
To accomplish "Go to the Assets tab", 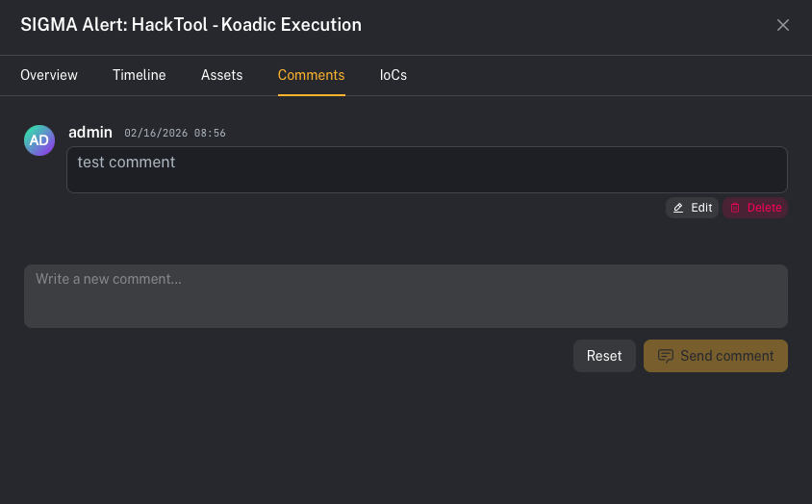I will [x=221, y=75].
